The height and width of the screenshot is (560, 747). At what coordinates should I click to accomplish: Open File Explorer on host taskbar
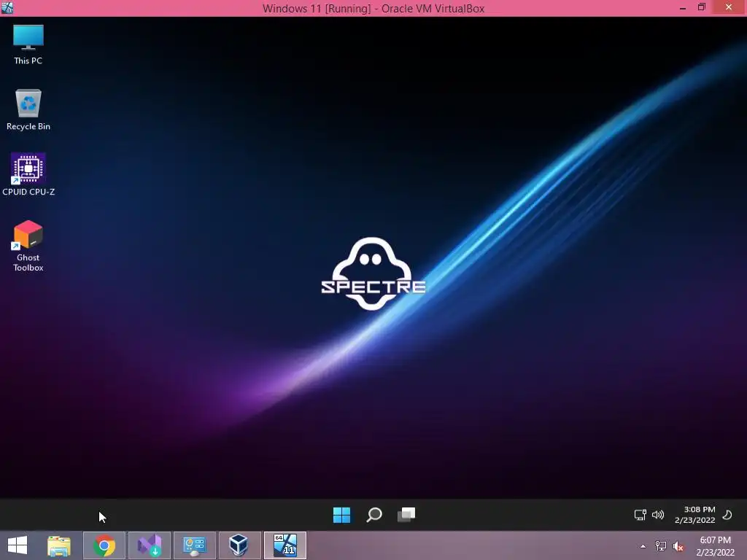point(59,545)
